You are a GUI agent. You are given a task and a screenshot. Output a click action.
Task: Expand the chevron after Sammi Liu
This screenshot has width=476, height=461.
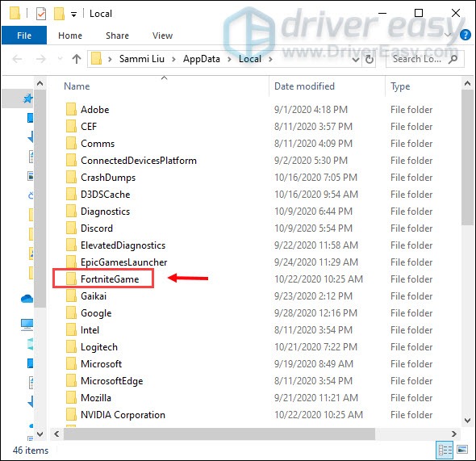173,59
